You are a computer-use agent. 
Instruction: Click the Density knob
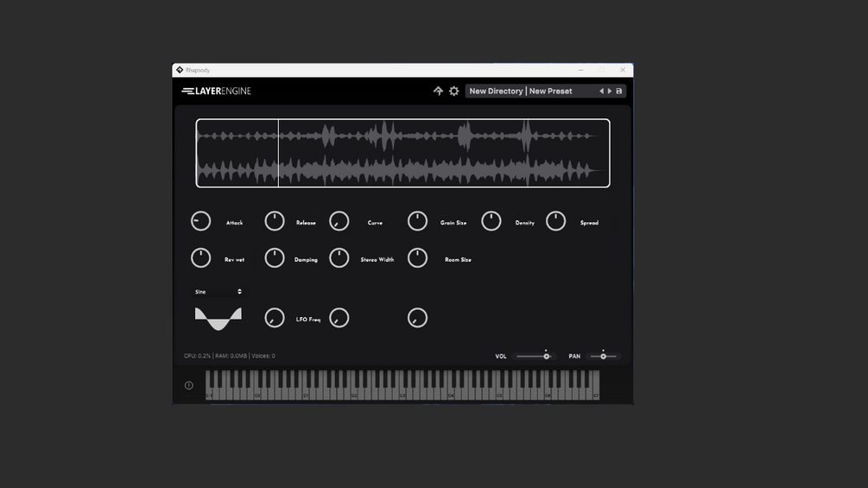point(491,221)
